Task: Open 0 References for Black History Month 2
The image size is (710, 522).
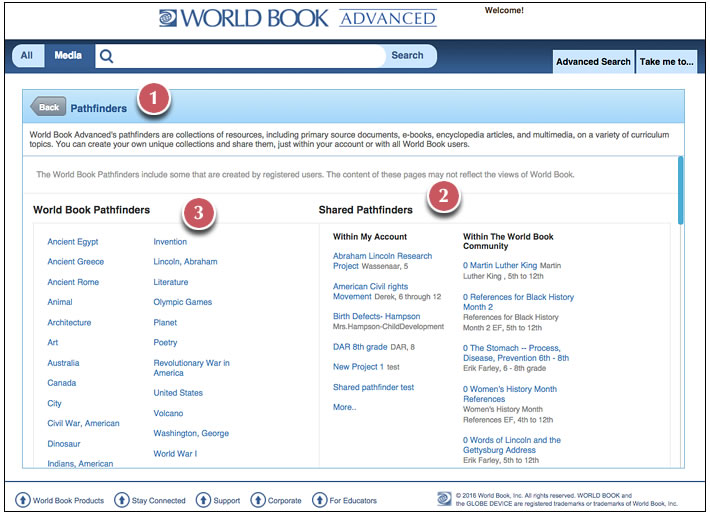Action: pos(518,302)
